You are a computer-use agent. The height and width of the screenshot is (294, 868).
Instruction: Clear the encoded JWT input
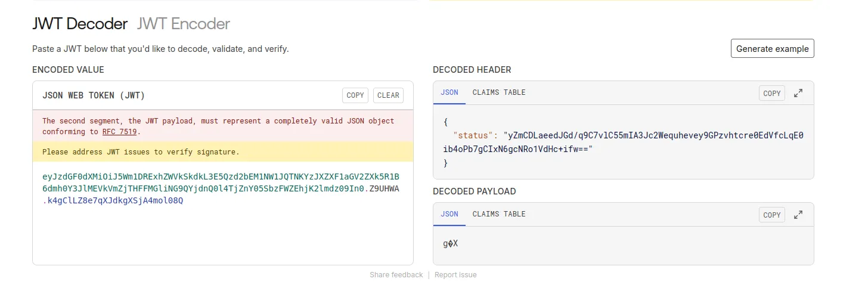point(388,95)
